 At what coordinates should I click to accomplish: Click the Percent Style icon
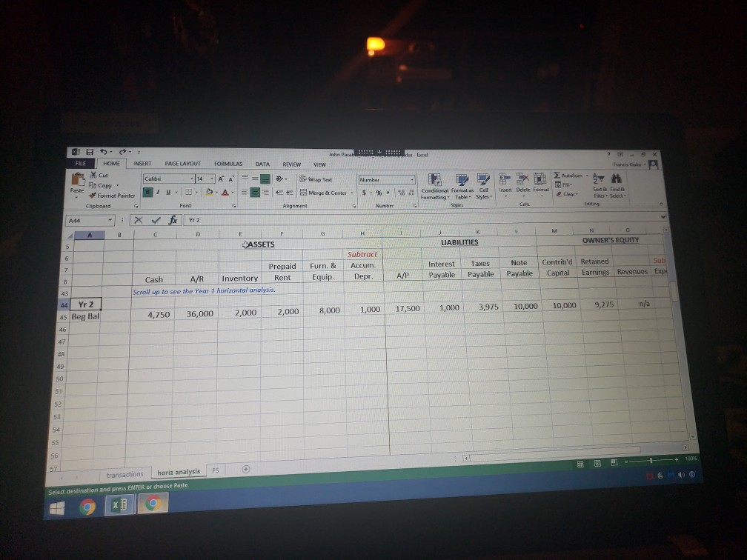pos(377,192)
